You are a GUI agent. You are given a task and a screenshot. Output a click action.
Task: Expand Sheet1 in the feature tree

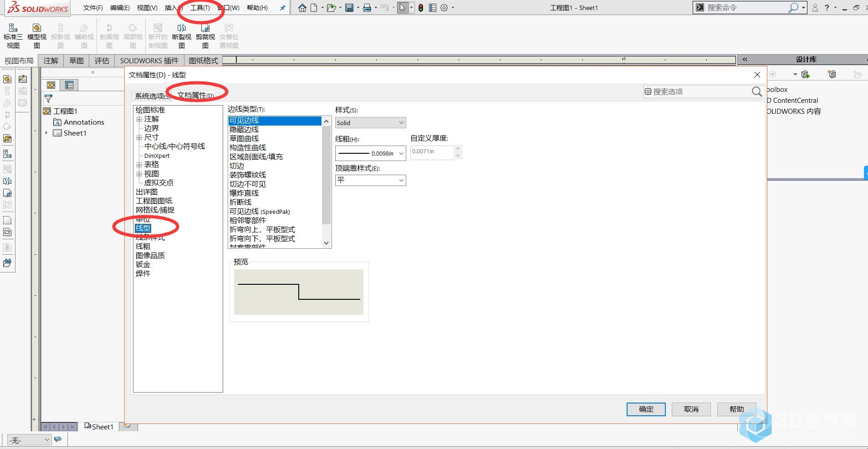tap(46, 133)
